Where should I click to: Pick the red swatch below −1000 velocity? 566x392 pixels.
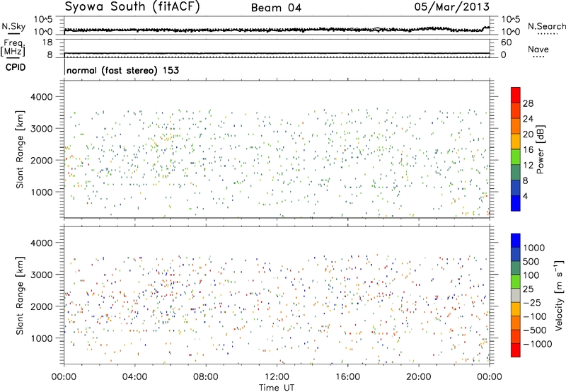516,350
